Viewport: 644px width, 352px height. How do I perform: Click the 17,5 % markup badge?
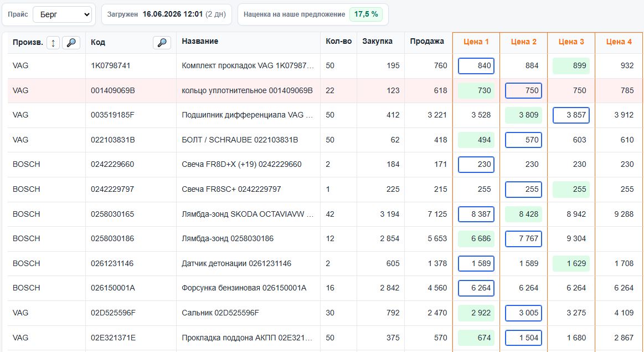[x=366, y=14]
